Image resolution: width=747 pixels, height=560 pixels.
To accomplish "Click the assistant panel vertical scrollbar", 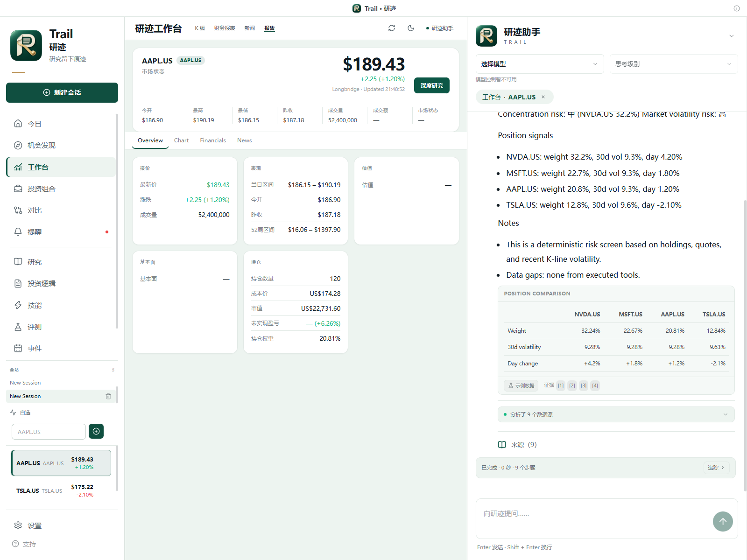I will click(745, 345).
